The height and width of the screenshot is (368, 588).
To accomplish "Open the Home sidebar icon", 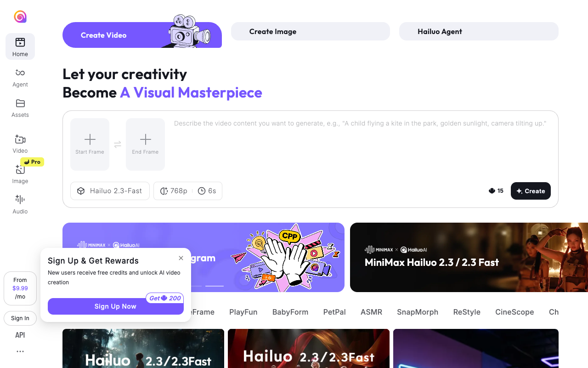I will [x=20, y=46].
